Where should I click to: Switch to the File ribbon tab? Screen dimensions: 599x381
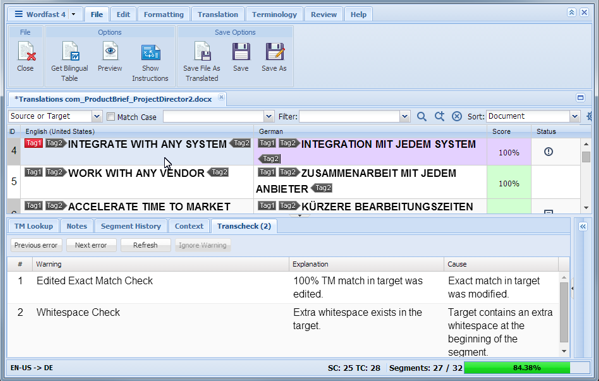tap(97, 15)
